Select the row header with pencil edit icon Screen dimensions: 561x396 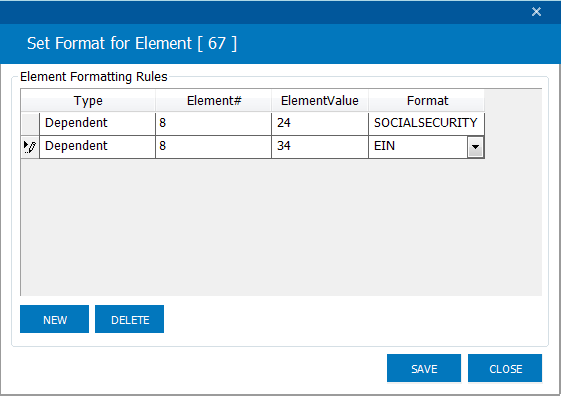click(30, 147)
